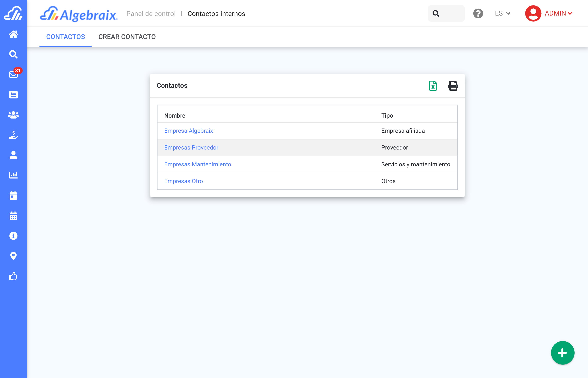Click the home icon in sidebar
The image size is (588, 378).
(x=13, y=34)
